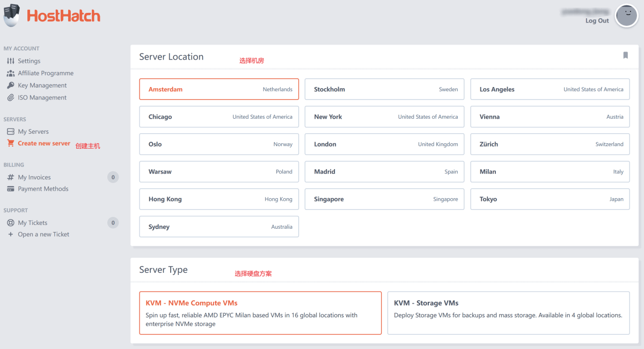The image size is (644, 349).
Task: Choose Hong Kong server location
Action: (219, 199)
